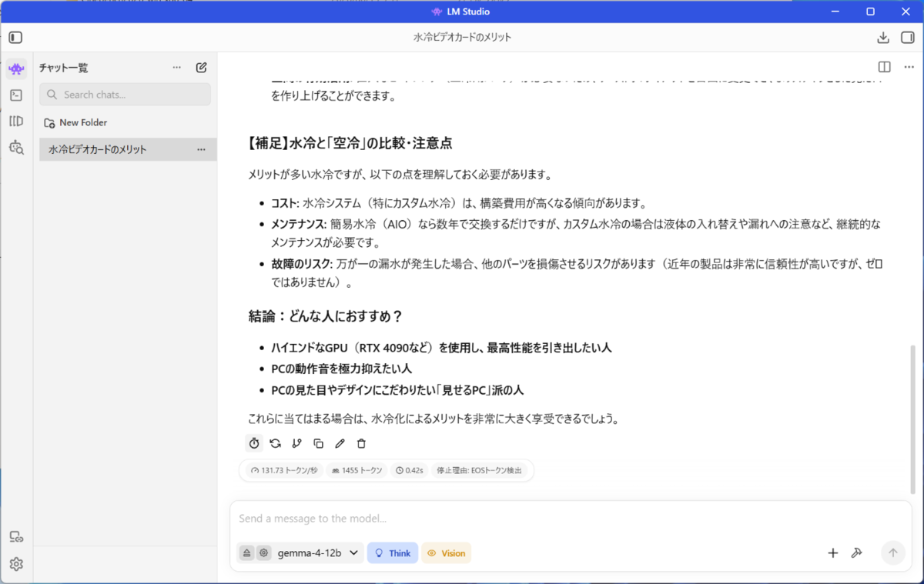
Task: Focus the Search chats field
Action: click(x=125, y=95)
